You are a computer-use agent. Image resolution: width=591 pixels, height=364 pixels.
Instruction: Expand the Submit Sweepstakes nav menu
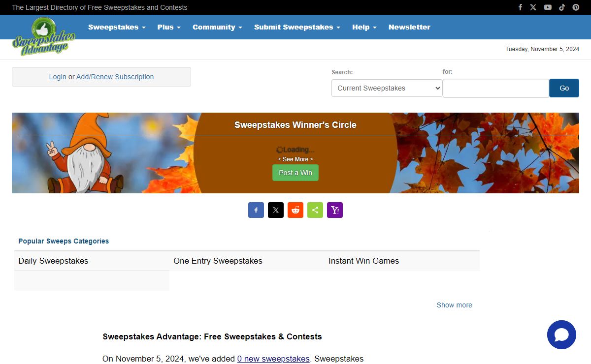point(297,27)
